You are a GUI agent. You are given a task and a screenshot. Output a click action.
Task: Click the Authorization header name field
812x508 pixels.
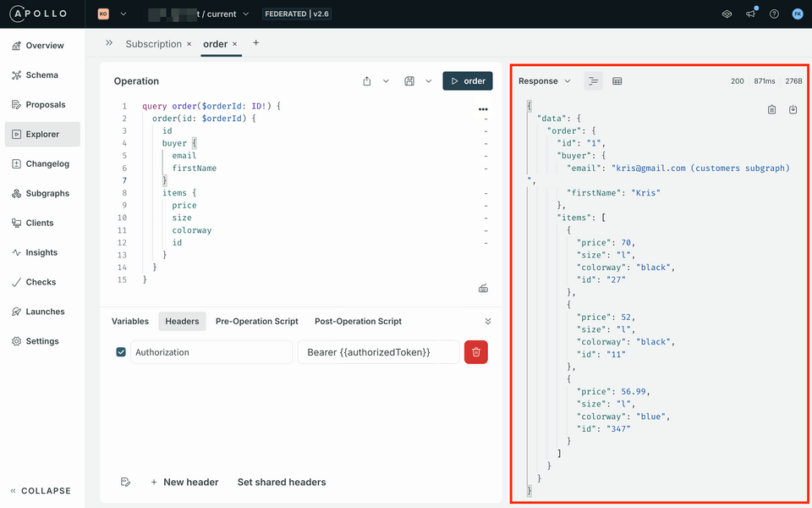[211, 352]
